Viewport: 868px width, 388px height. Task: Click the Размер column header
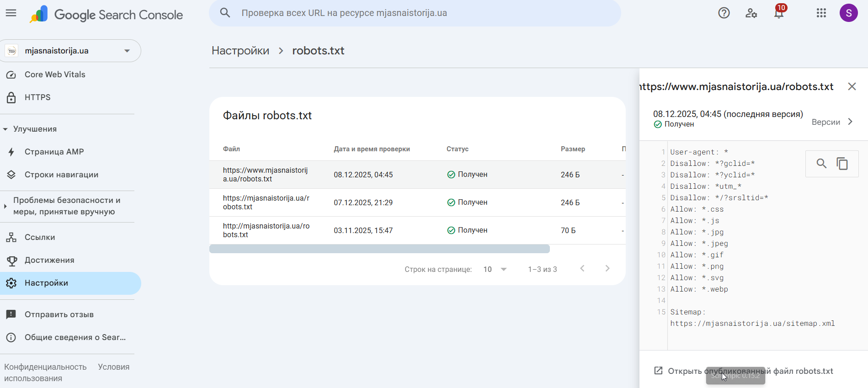pyautogui.click(x=573, y=149)
